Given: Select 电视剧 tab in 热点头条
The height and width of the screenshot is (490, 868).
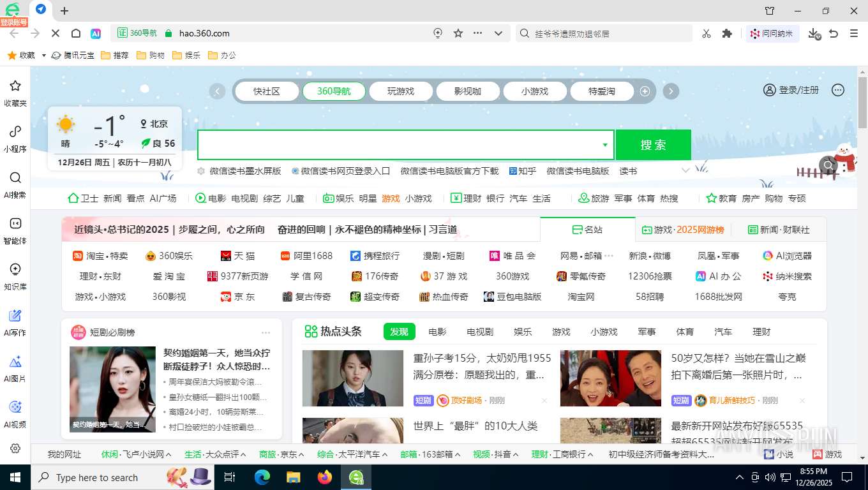Looking at the screenshot, I should pyautogui.click(x=480, y=332).
